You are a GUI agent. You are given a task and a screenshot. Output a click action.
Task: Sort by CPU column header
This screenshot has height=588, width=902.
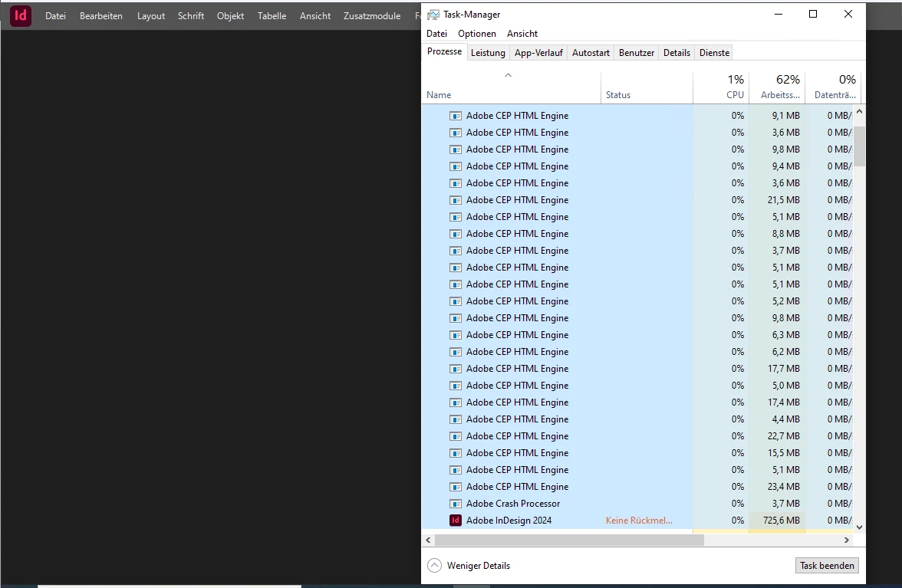(721, 87)
